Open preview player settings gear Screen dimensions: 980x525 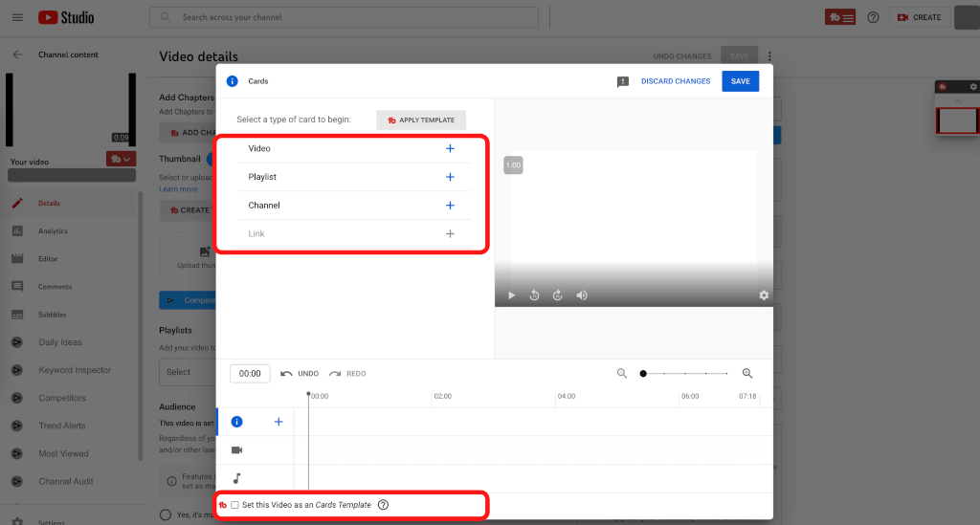(764, 295)
